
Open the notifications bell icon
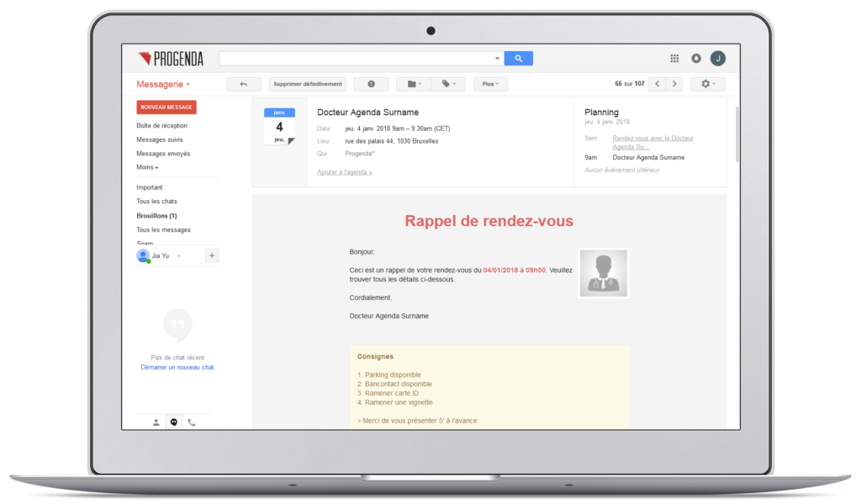696,59
